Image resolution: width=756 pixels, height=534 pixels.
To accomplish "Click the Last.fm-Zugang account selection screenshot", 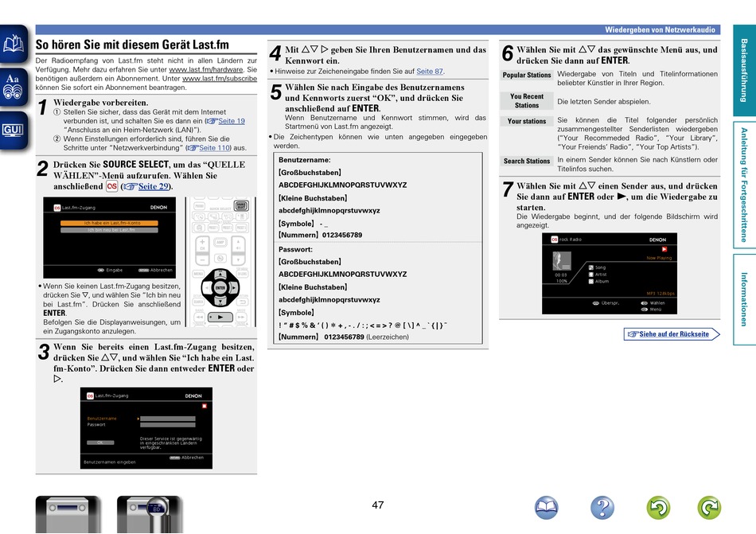I will [x=110, y=238].
